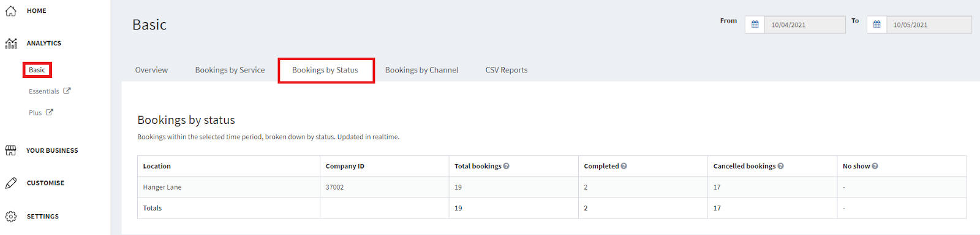Click the Analytics chart icon
The image size is (980, 235).
pyautogui.click(x=11, y=44)
